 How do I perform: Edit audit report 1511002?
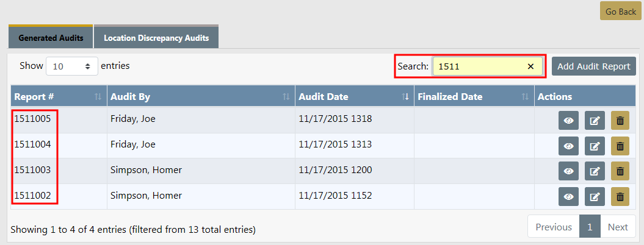pyautogui.click(x=595, y=196)
